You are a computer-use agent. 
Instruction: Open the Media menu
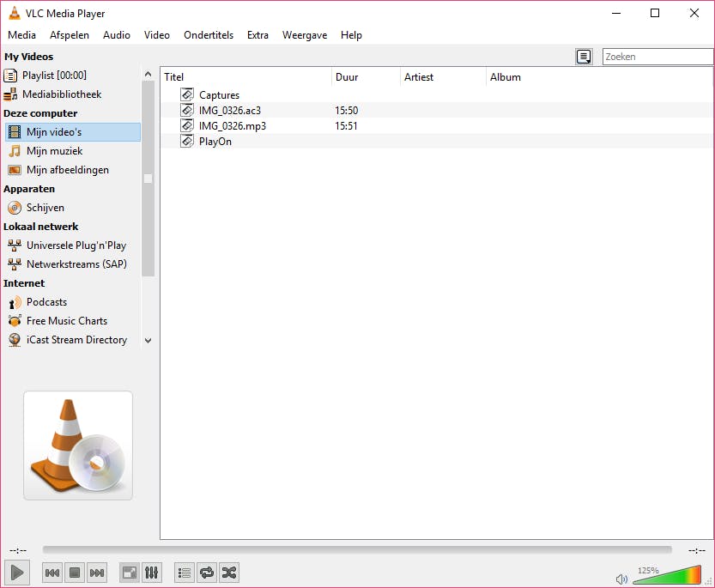pos(22,35)
